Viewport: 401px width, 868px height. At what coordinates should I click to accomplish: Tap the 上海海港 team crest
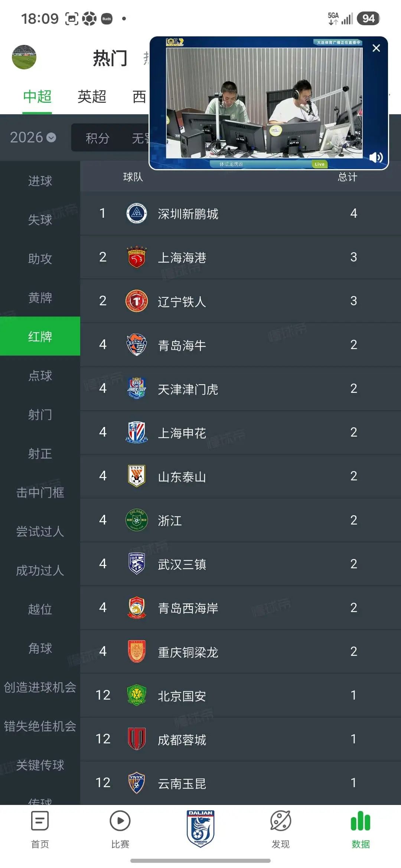coord(137,257)
